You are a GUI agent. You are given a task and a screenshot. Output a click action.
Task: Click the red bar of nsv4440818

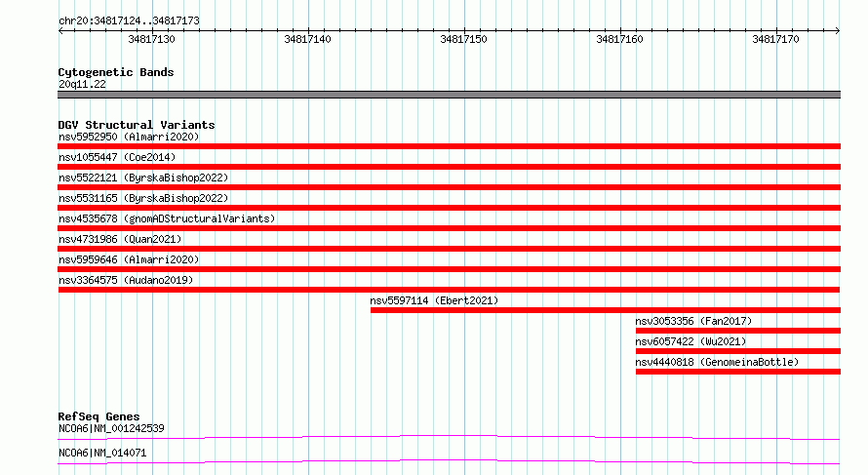(738, 372)
